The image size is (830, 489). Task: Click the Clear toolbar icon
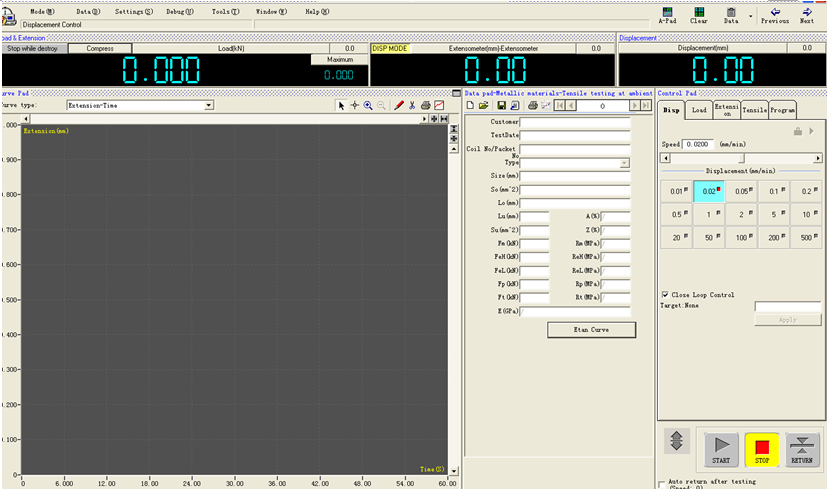pos(699,14)
